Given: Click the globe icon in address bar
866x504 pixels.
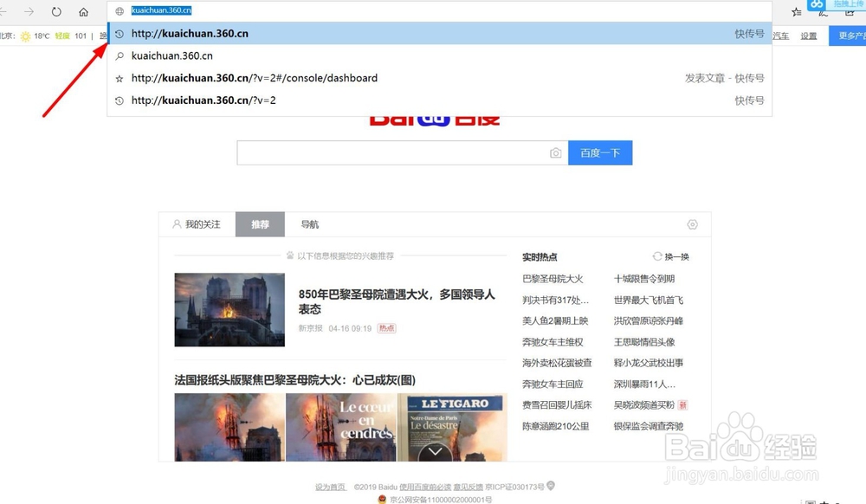Looking at the screenshot, I should [x=120, y=11].
